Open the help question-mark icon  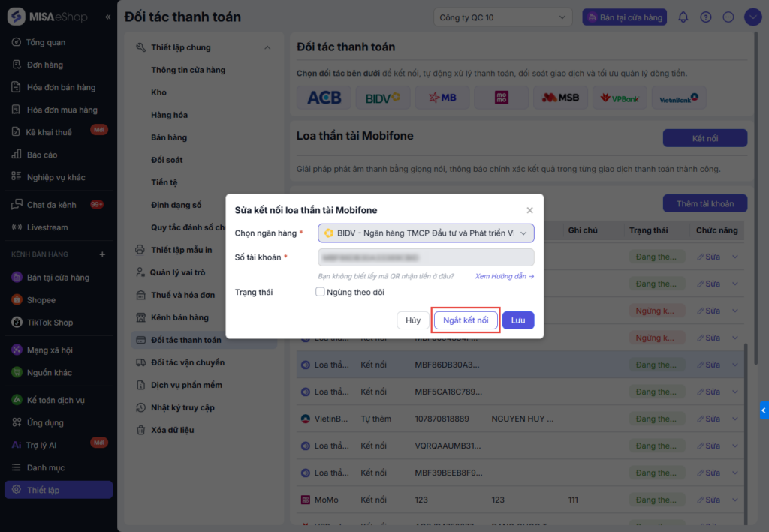[x=705, y=17]
